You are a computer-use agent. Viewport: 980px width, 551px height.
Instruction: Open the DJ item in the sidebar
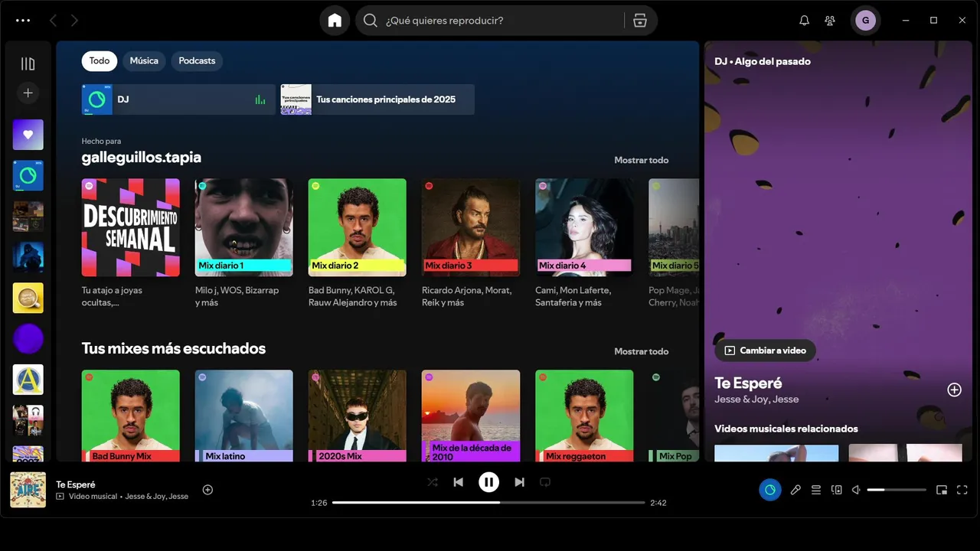[x=28, y=175]
